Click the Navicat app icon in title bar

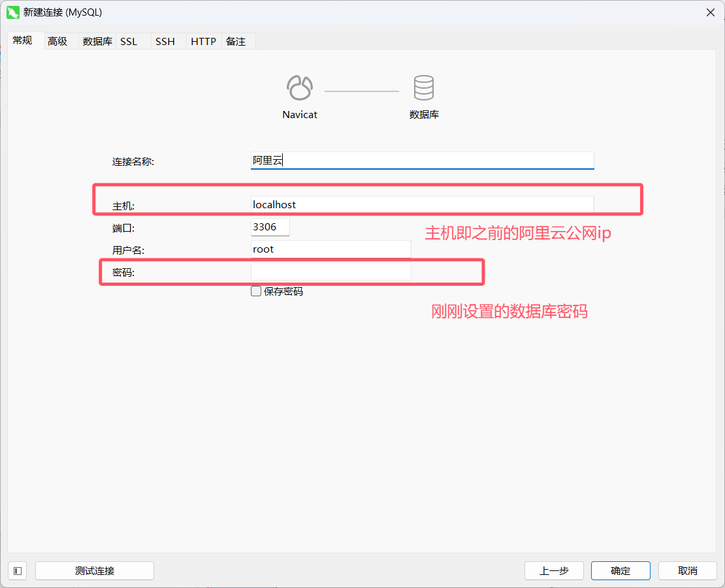tap(12, 12)
